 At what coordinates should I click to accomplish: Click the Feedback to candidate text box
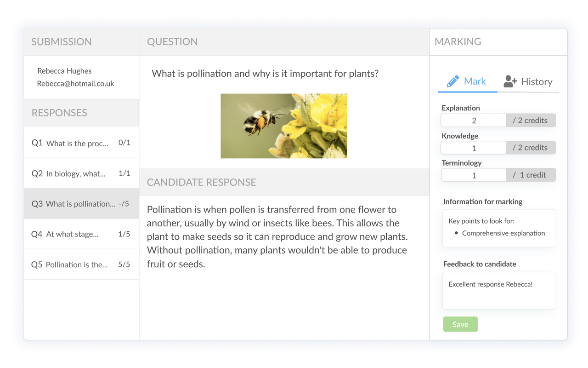499,291
